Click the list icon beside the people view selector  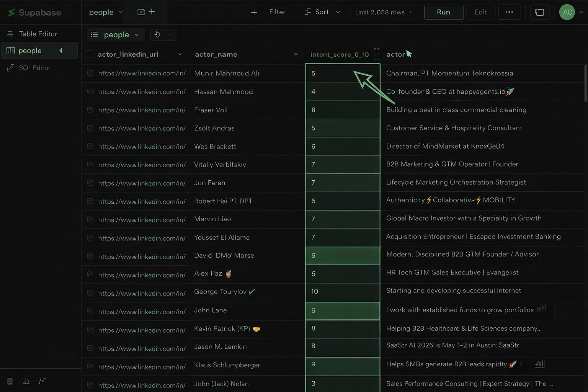(94, 35)
